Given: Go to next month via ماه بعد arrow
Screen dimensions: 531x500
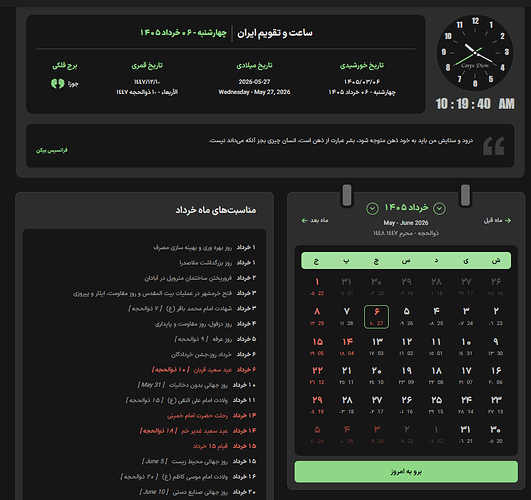Looking at the screenshot, I should (315, 221).
